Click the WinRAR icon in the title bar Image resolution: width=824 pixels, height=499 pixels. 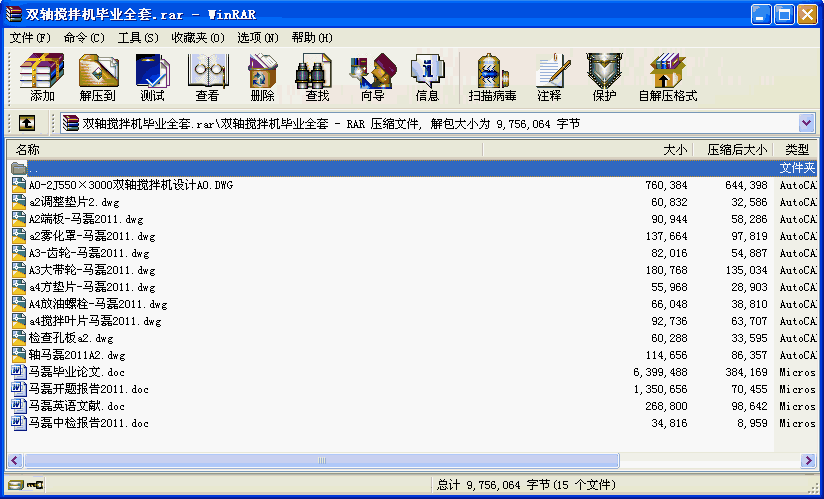14,14
